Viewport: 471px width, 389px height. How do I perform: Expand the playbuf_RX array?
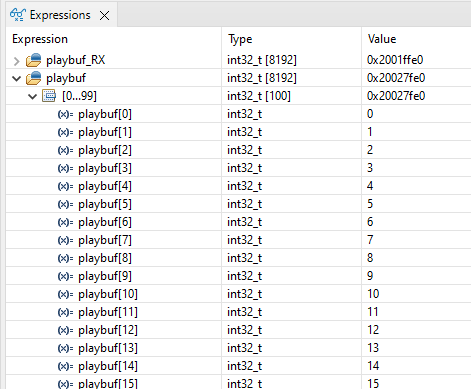point(16,61)
